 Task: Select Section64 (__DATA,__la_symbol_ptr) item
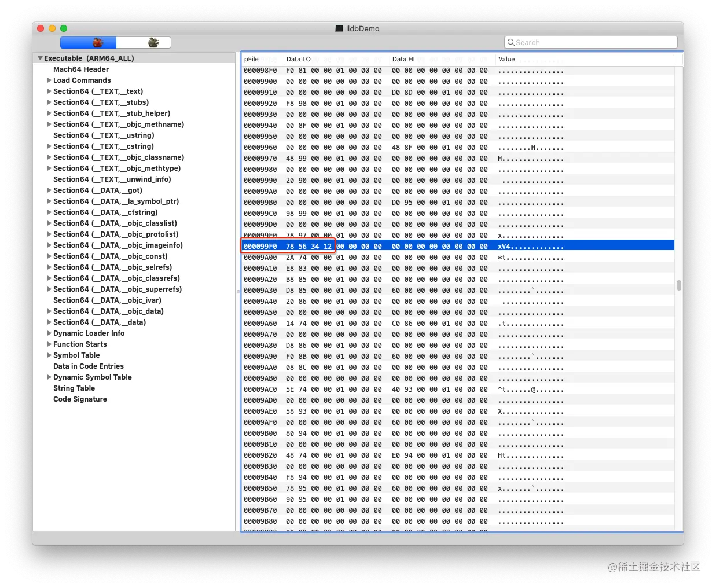[x=116, y=201]
